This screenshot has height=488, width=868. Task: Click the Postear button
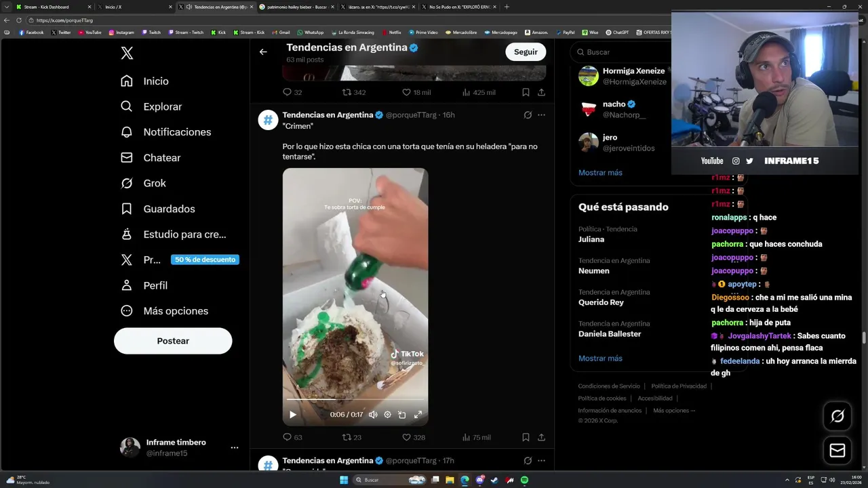tap(173, 341)
